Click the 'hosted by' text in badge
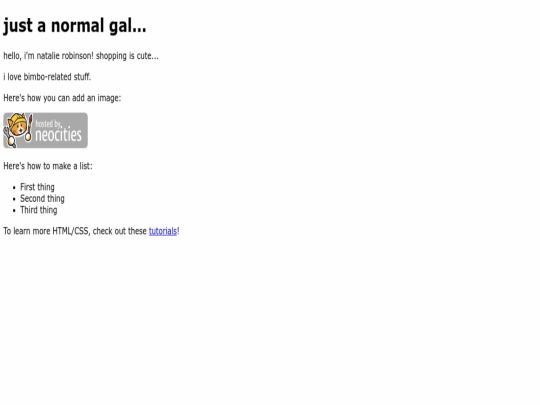Image resolution: width=540 pixels, height=405 pixels. 48,123
